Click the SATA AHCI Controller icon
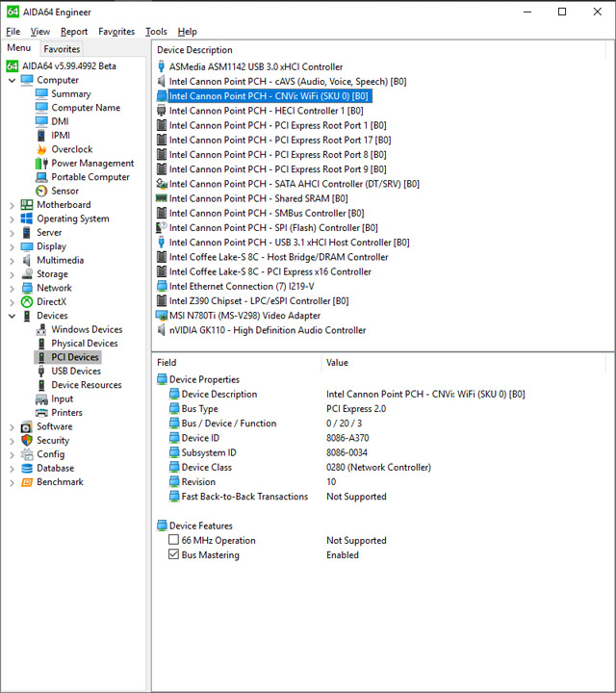Viewport: 616px width, 693px height. 162,184
